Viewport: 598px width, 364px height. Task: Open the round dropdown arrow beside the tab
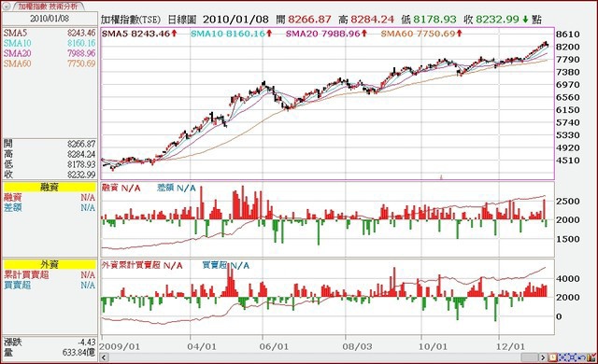pos(7,7)
